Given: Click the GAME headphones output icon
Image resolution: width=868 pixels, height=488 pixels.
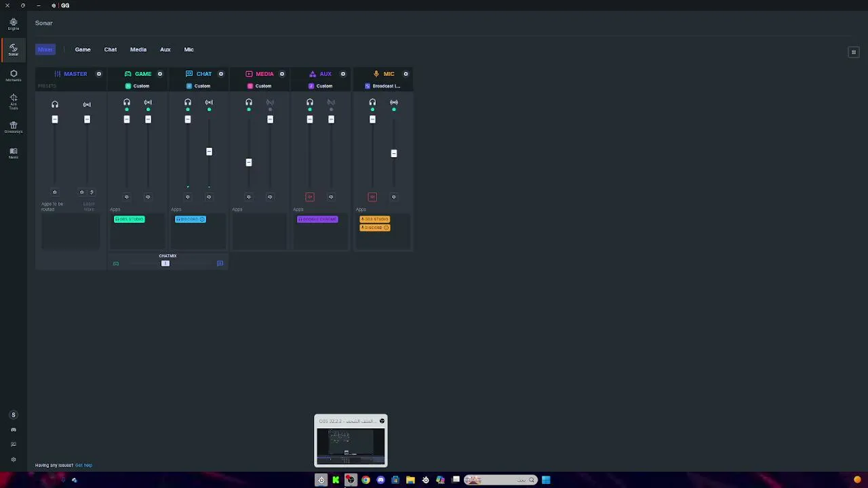Looking at the screenshot, I should pos(127,102).
